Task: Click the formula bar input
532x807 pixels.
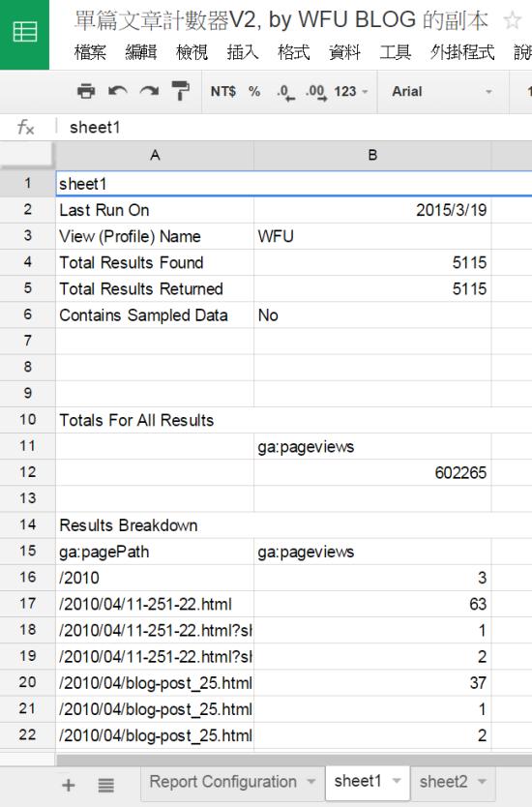Action: 299,127
